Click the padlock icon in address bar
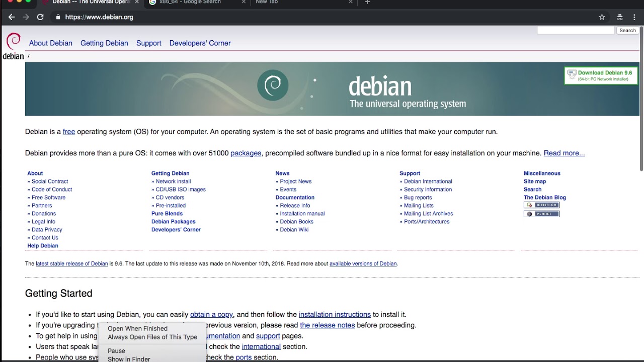This screenshot has height=362, width=644. click(x=58, y=17)
